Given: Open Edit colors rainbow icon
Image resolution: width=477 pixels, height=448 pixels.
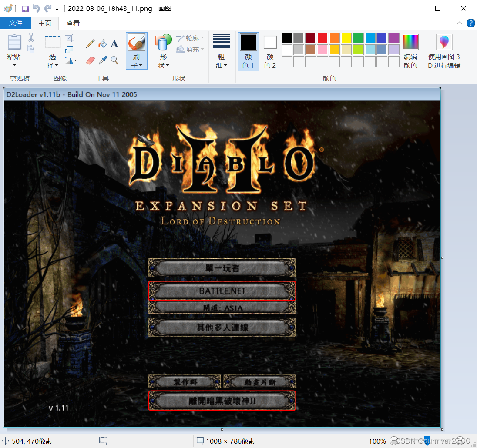Looking at the screenshot, I should [410, 42].
